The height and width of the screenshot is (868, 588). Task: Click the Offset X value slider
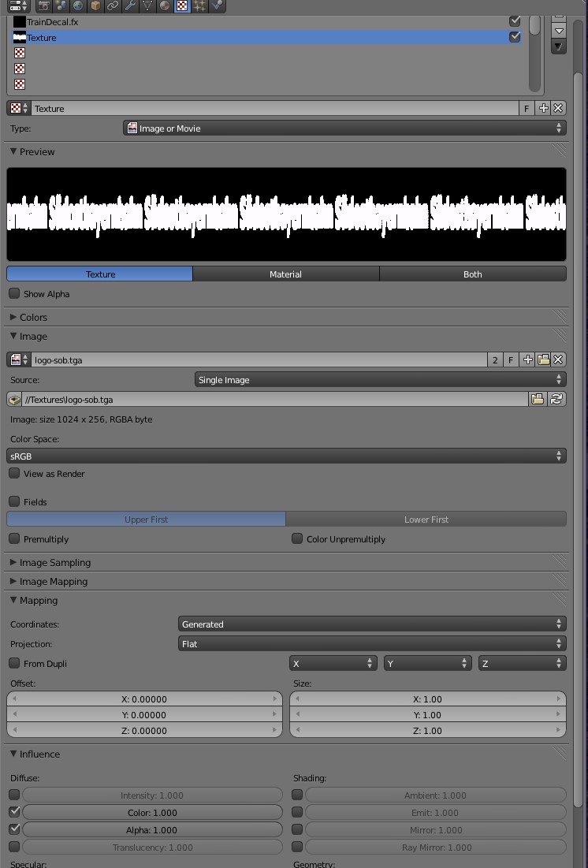144,699
